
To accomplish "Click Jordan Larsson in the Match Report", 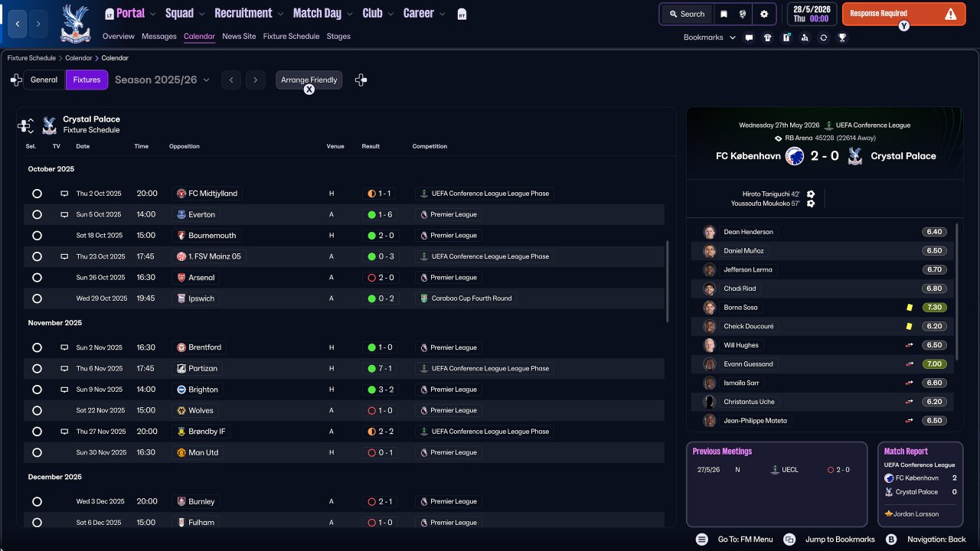I will pos(915,514).
